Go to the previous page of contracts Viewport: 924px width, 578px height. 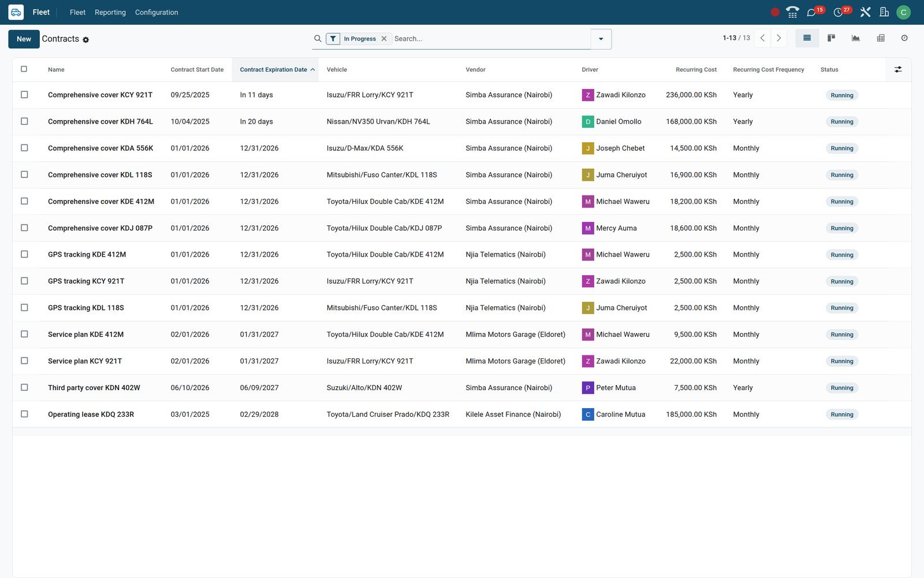[x=762, y=38]
